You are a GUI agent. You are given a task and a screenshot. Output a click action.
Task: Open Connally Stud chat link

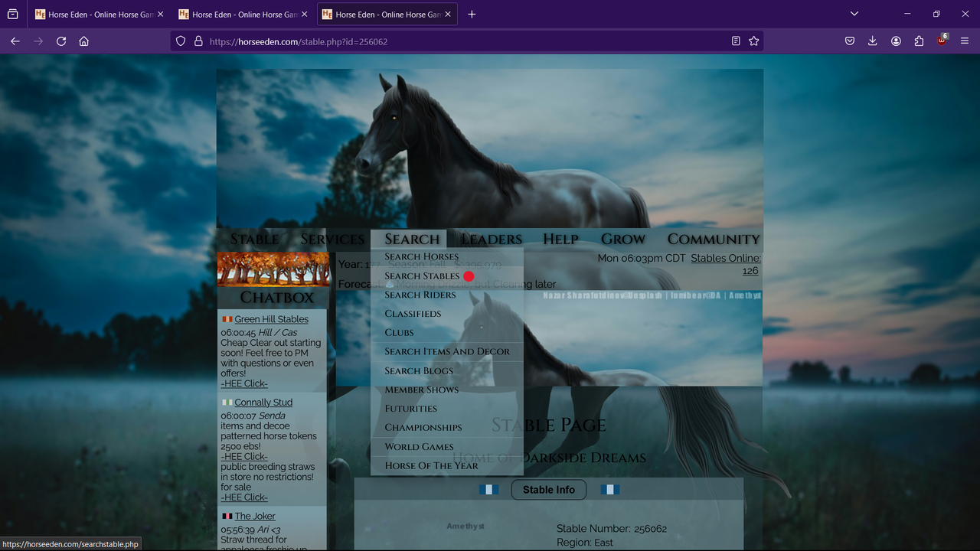pyautogui.click(x=263, y=403)
